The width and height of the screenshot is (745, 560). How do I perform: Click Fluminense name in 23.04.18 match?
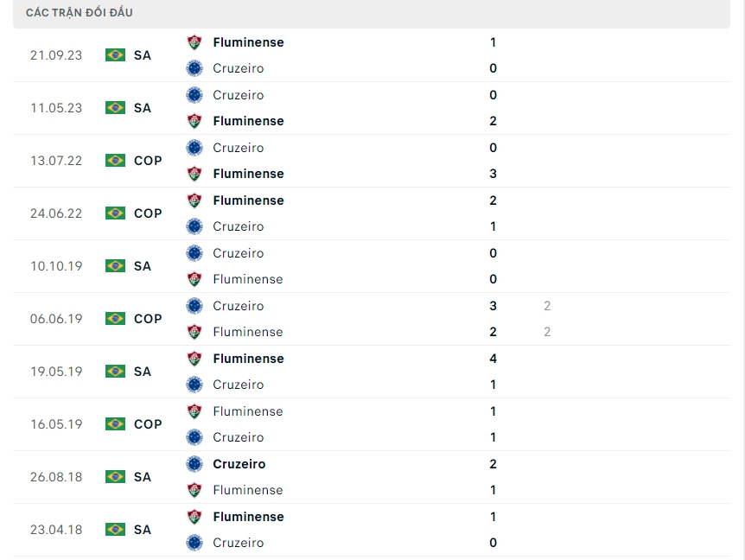click(x=248, y=517)
